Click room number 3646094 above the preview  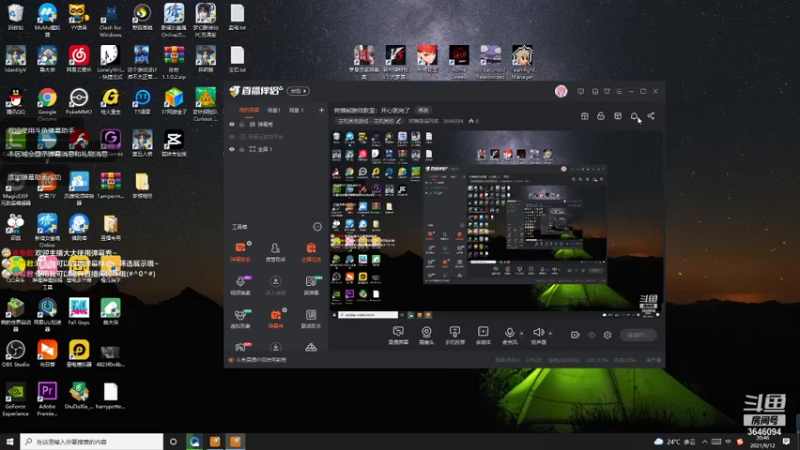point(453,121)
